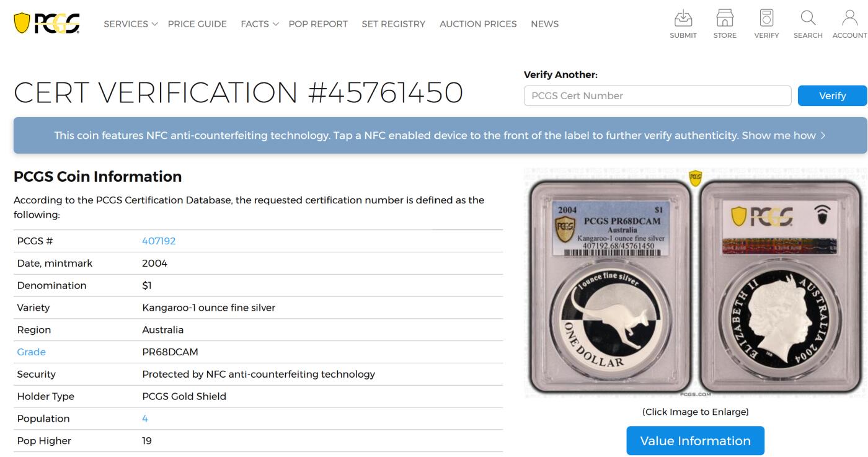Viewport: 868px width, 457px height.
Task: Visit the News section
Action: click(544, 24)
